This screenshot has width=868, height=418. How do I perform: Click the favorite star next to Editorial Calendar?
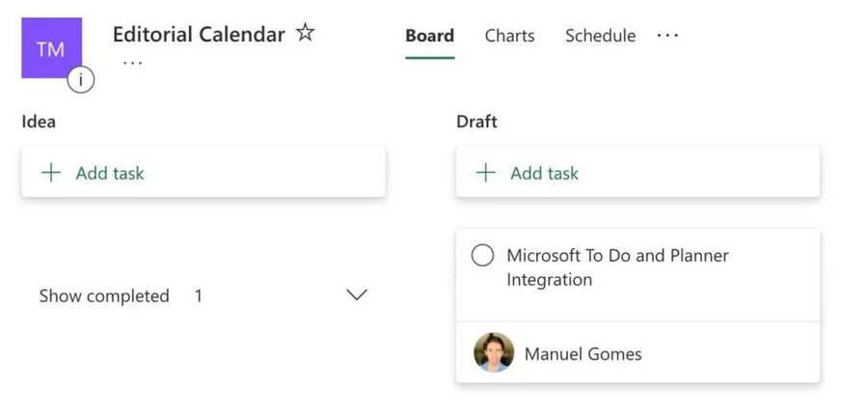pyautogui.click(x=305, y=34)
